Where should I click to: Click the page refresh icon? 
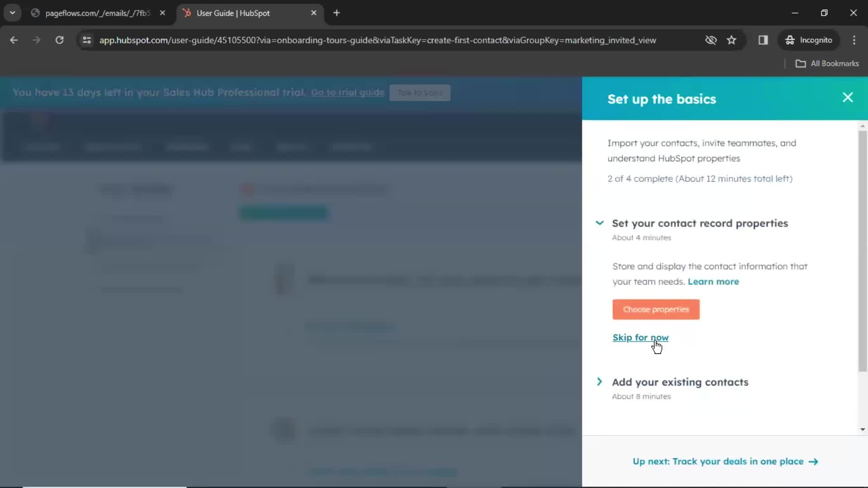(x=59, y=40)
